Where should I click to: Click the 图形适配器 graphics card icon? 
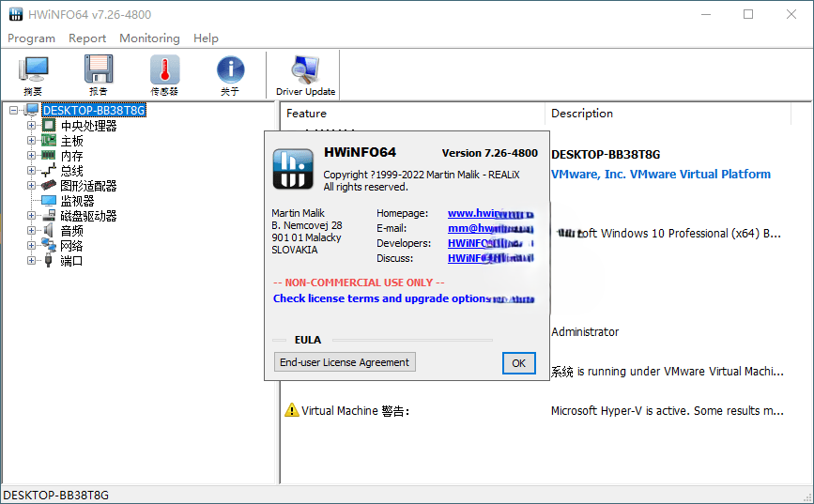[x=49, y=185]
